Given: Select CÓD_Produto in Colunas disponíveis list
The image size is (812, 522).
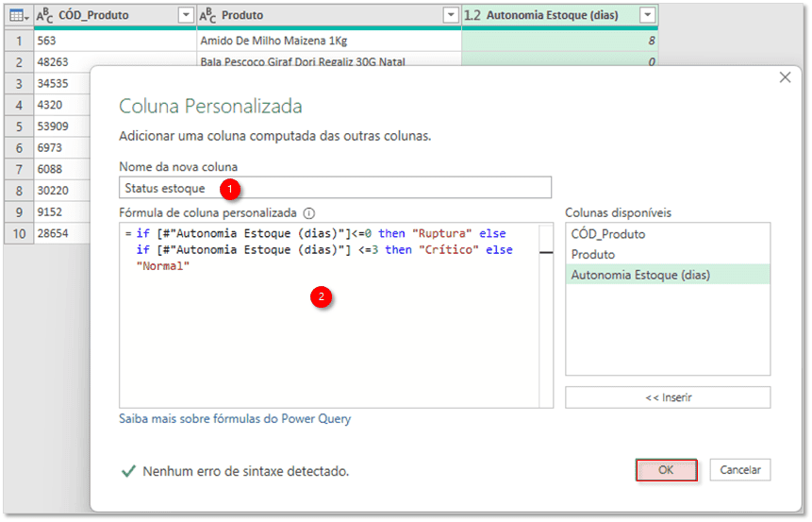Looking at the screenshot, I should (668, 234).
